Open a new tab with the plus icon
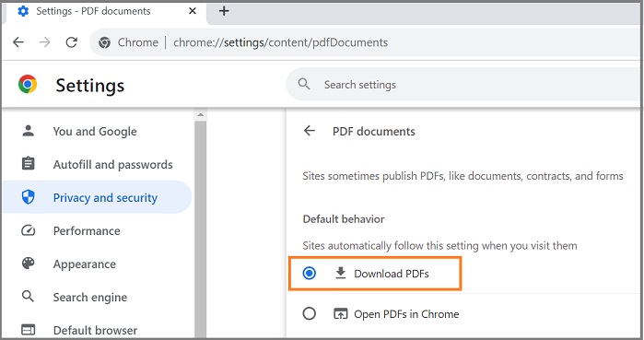The width and height of the screenshot is (644, 340). [x=224, y=11]
